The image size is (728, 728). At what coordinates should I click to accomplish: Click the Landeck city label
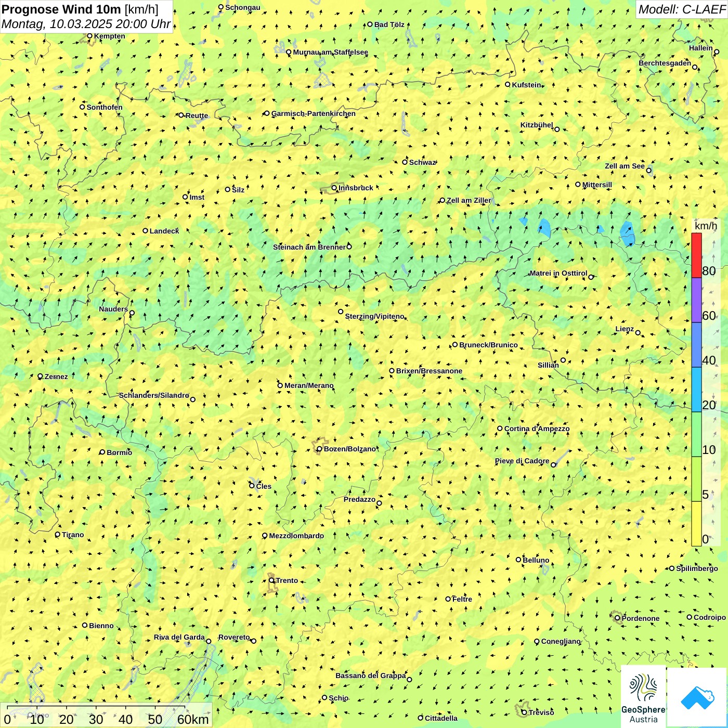(x=164, y=231)
